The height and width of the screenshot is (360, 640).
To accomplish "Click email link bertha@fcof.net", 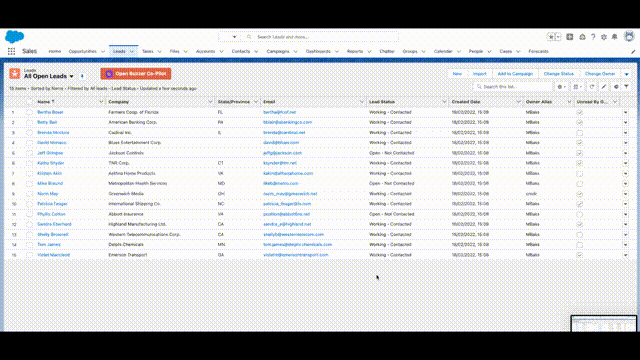I will [x=280, y=112].
